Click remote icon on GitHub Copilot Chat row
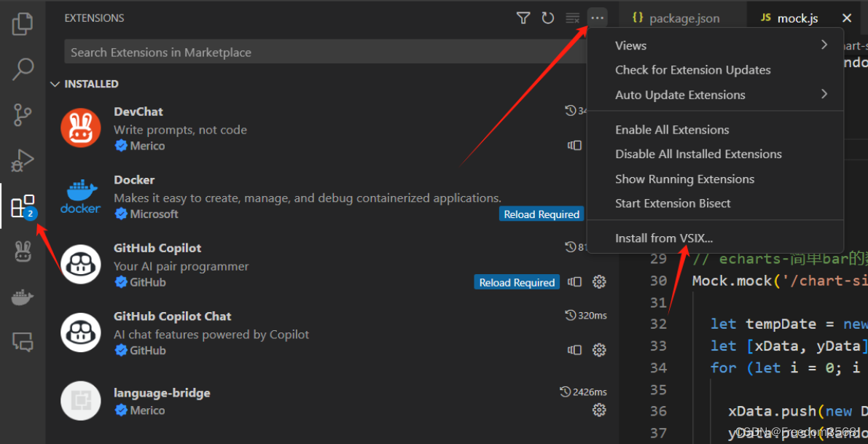Viewport: 868px width, 444px height. [574, 350]
